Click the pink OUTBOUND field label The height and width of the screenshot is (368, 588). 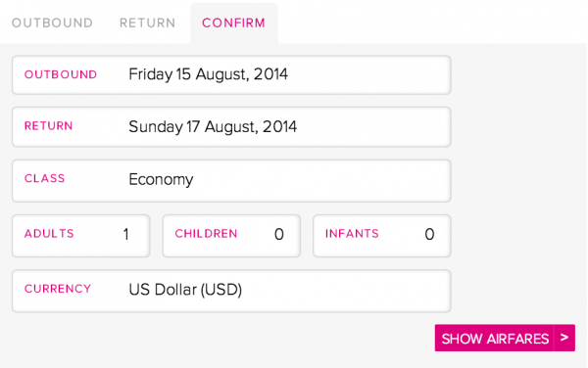[x=61, y=74]
